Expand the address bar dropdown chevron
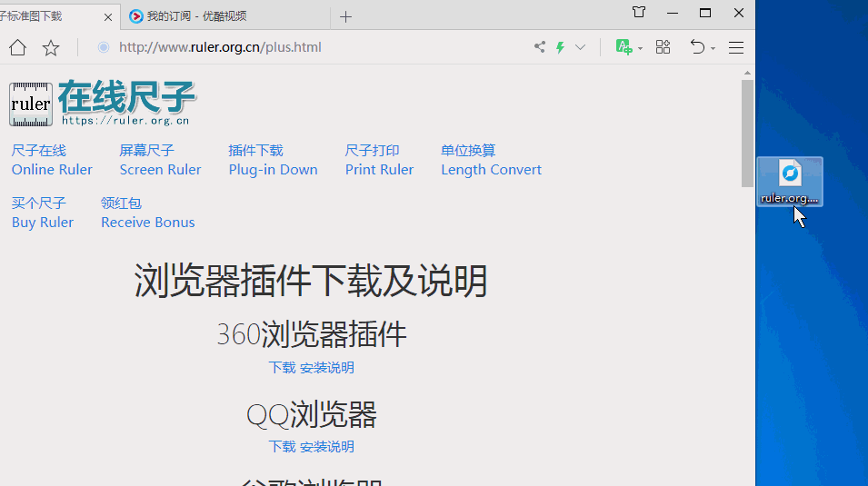The image size is (868, 486). pyautogui.click(x=580, y=47)
